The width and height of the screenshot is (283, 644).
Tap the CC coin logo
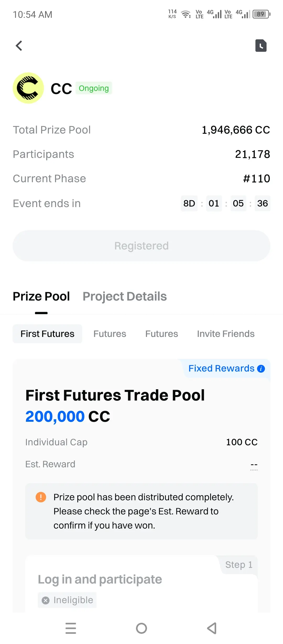pyautogui.click(x=28, y=88)
